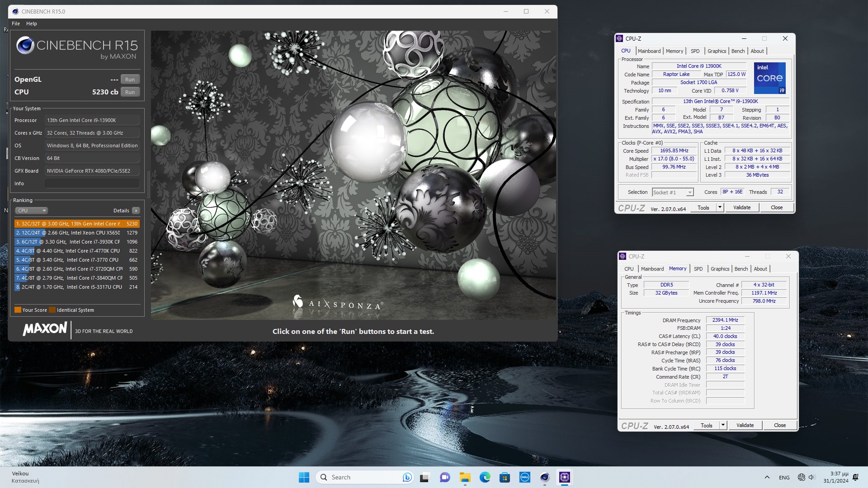Click Validate in upper CPU-Z window
Viewport: 868px width, 488px height.
(742, 208)
